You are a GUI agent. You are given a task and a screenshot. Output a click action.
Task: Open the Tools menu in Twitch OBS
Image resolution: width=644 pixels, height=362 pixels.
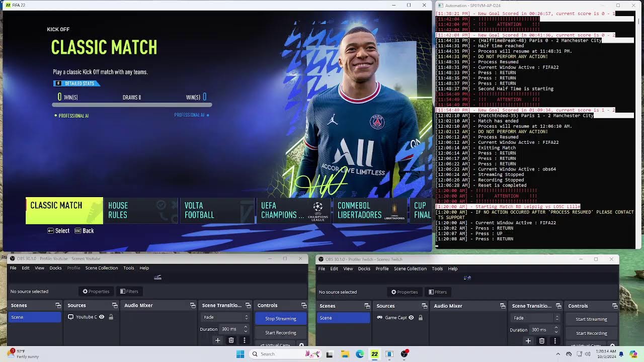437,268
